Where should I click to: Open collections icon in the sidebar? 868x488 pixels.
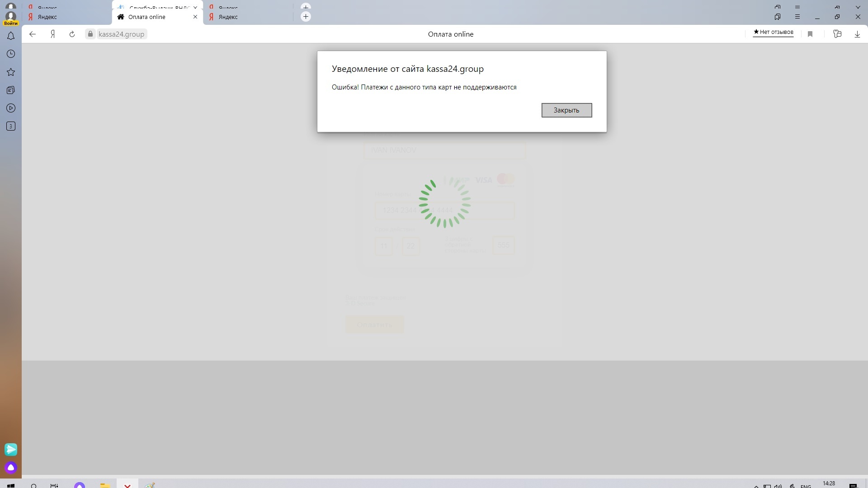pos(11,90)
